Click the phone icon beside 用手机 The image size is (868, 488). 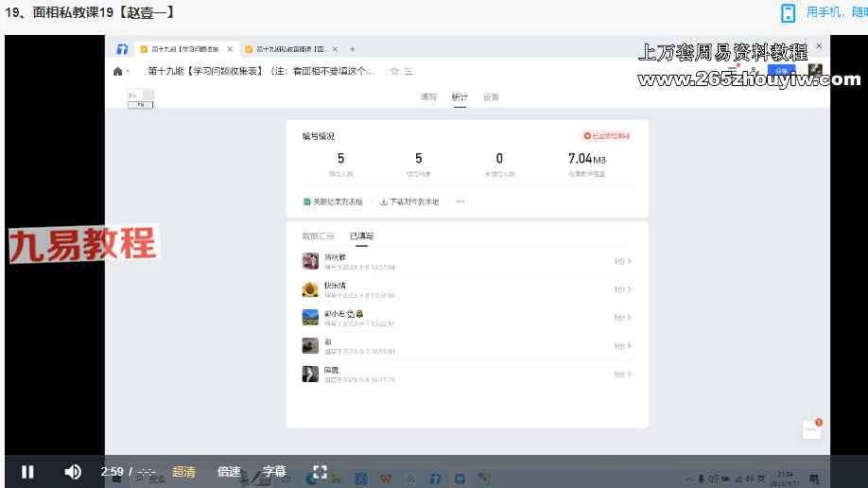pyautogui.click(x=788, y=12)
